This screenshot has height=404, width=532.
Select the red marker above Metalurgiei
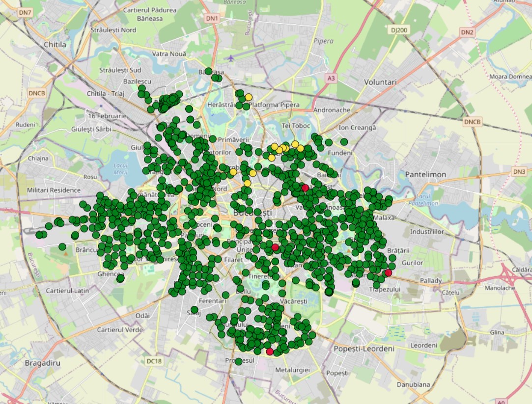click(x=270, y=351)
